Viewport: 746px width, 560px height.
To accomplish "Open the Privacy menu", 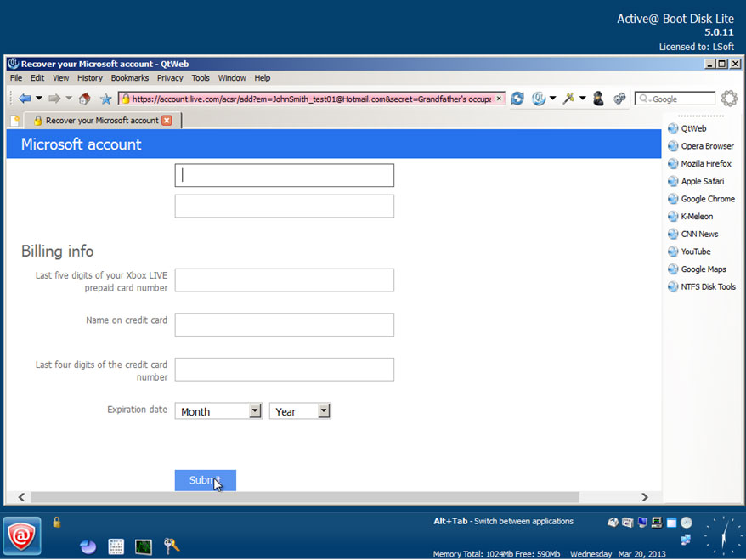I will click(x=170, y=78).
